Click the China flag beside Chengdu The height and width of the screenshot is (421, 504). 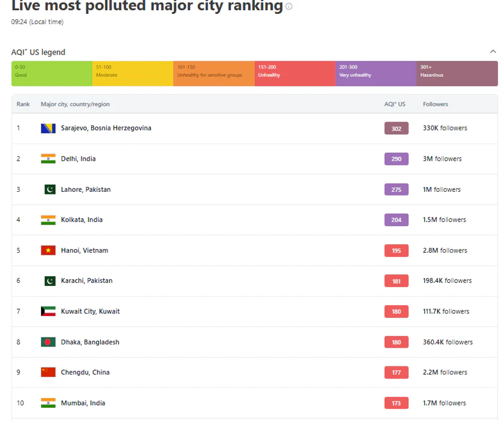pos(48,373)
